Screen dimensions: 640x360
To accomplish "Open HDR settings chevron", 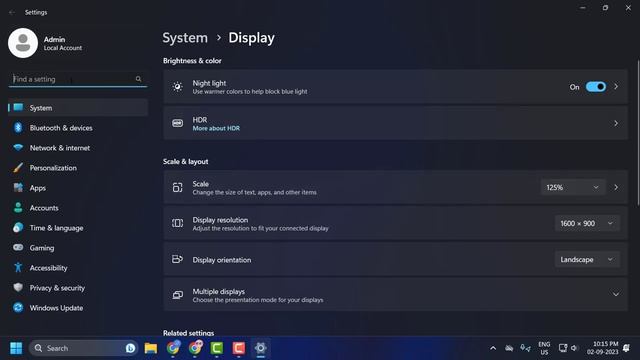I will click(616, 123).
